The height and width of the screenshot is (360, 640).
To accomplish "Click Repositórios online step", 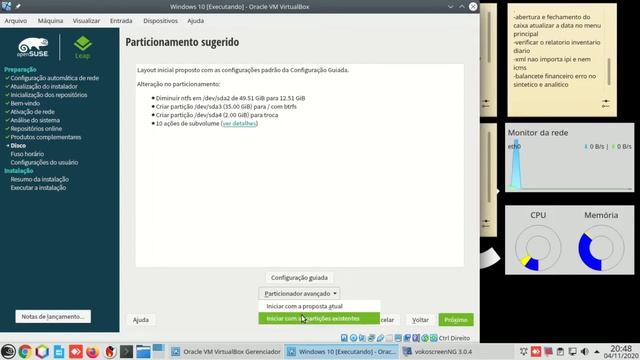I will [x=36, y=129].
